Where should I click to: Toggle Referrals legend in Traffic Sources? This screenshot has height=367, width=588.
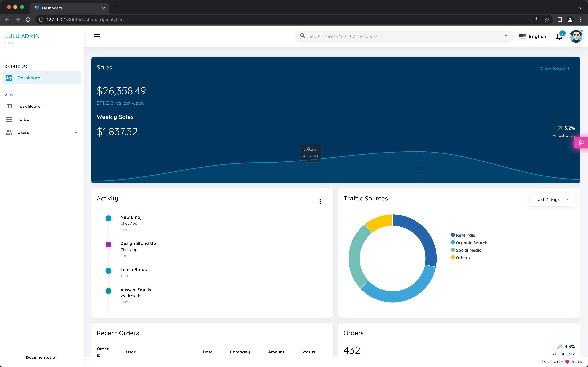tap(465, 235)
